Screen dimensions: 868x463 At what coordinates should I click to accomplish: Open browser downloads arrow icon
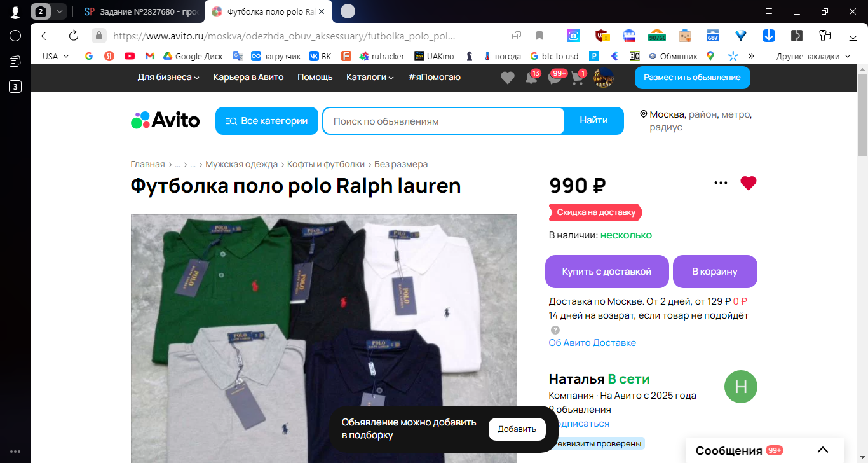853,36
